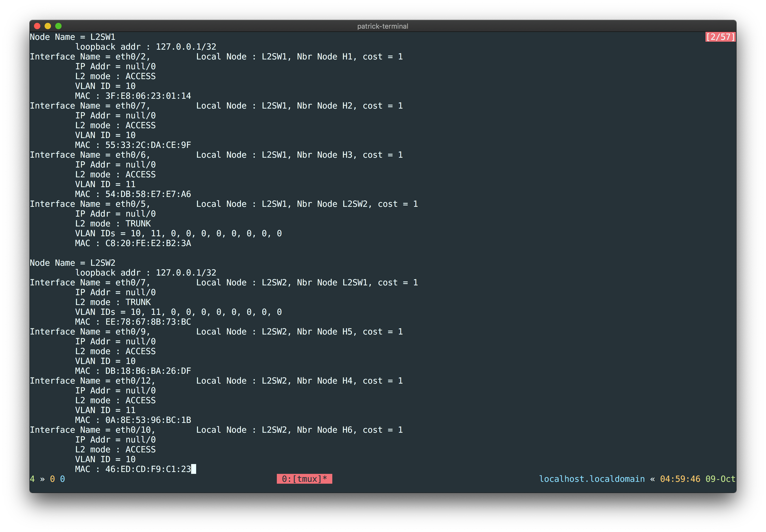Click MAC address DB:18:B6:BA:26:DF
The image size is (766, 532).
pos(148,371)
